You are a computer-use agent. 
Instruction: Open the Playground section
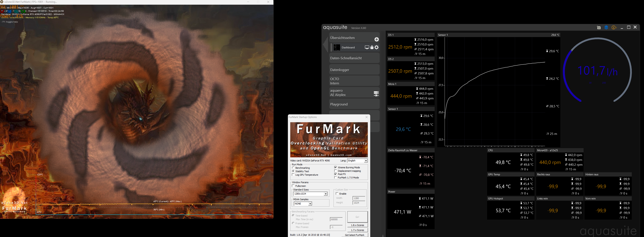coord(354,104)
